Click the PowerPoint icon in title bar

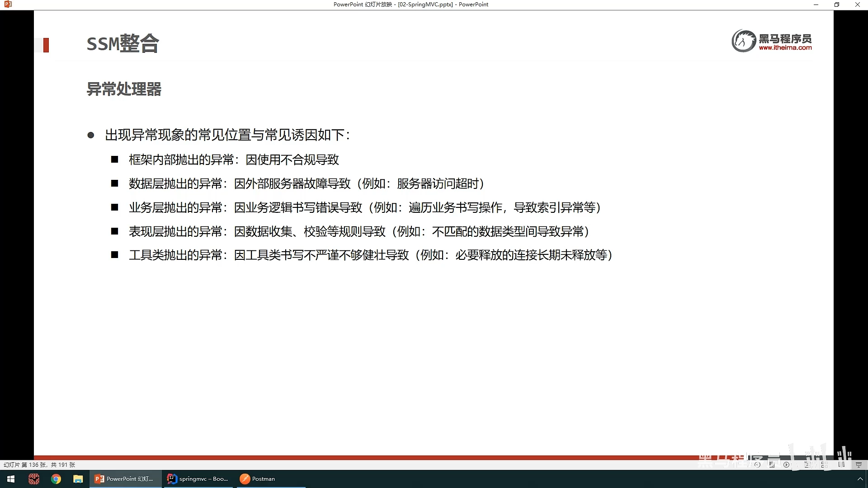coord(8,5)
